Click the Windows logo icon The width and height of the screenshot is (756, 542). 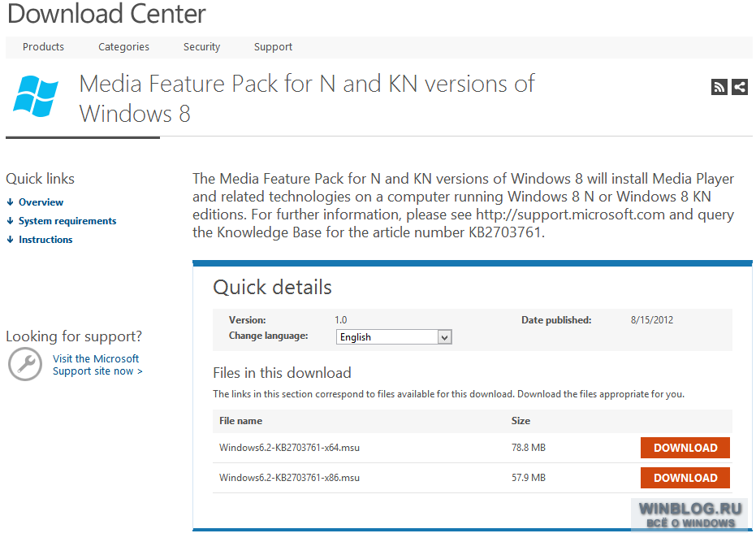point(36,96)
